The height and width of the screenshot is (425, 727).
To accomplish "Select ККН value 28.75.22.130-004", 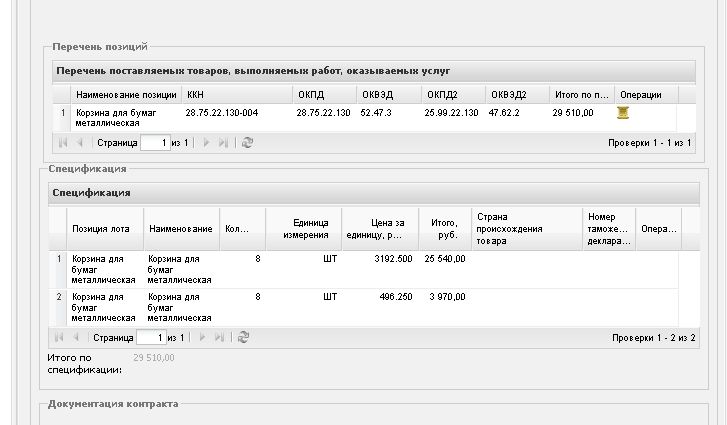I will [222, 113].
